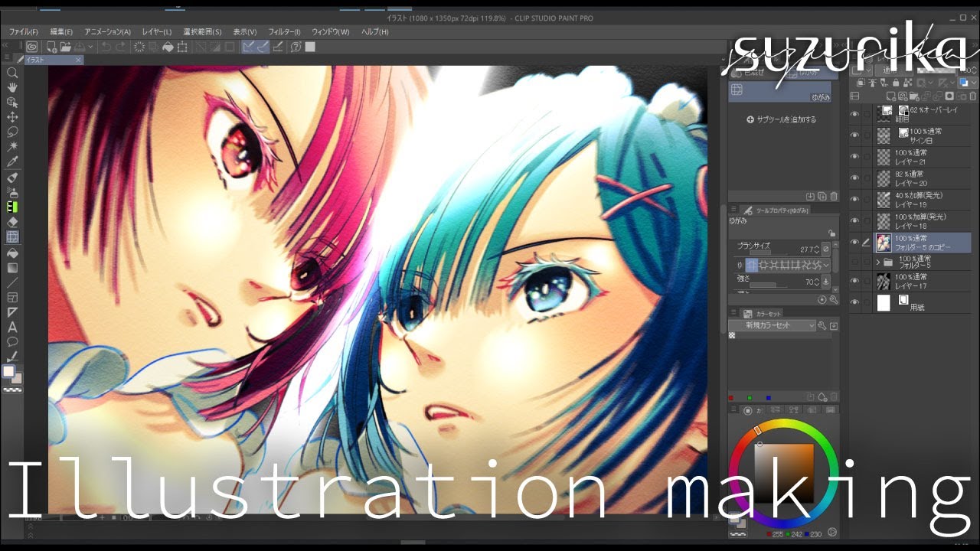The width and height of the screenshot is (980, 551).
Task: Hide the レイヤー 19 layer
Action: click(855, 199)
